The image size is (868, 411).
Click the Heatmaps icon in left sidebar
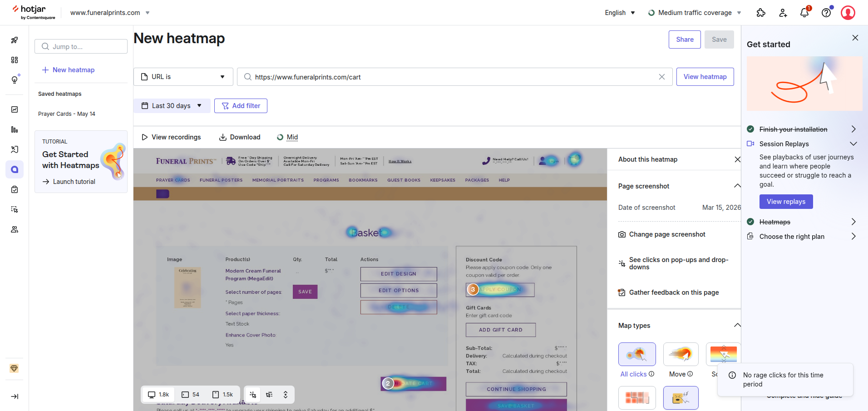click(x=15, y=169)
